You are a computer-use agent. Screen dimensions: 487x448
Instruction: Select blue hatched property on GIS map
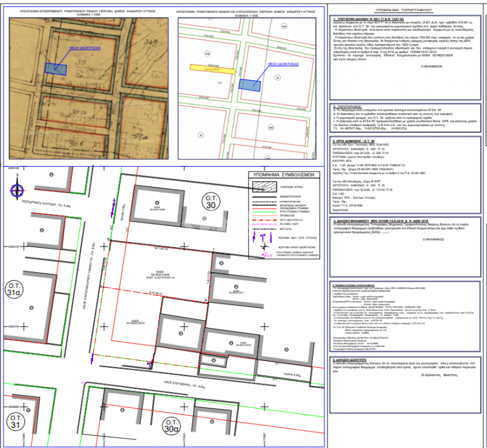250,85
